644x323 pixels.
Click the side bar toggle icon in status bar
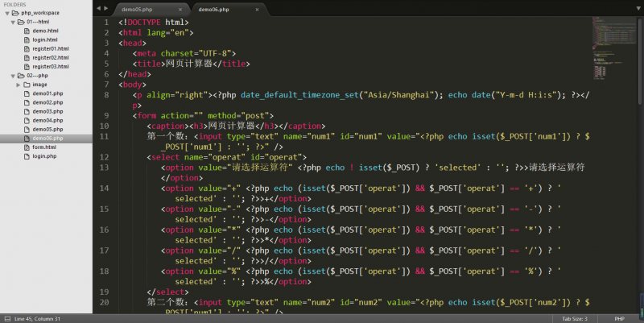(6, 318)
